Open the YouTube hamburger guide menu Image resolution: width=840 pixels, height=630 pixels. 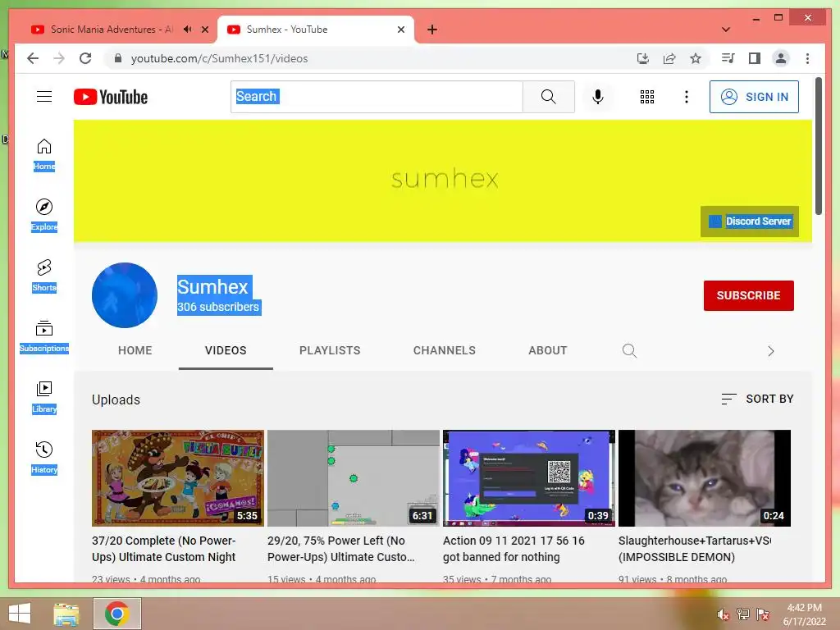(44, 97)
